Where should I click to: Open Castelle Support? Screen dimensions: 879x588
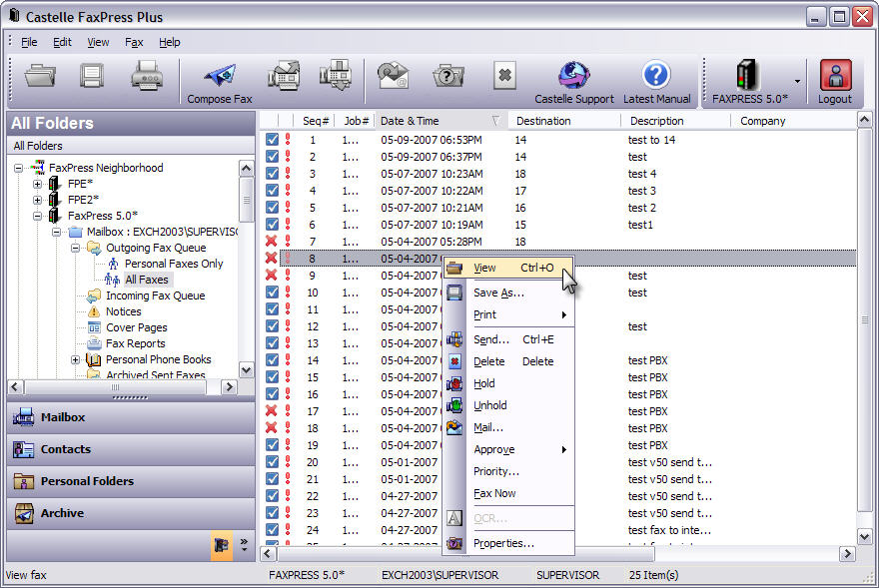[574, 83]
